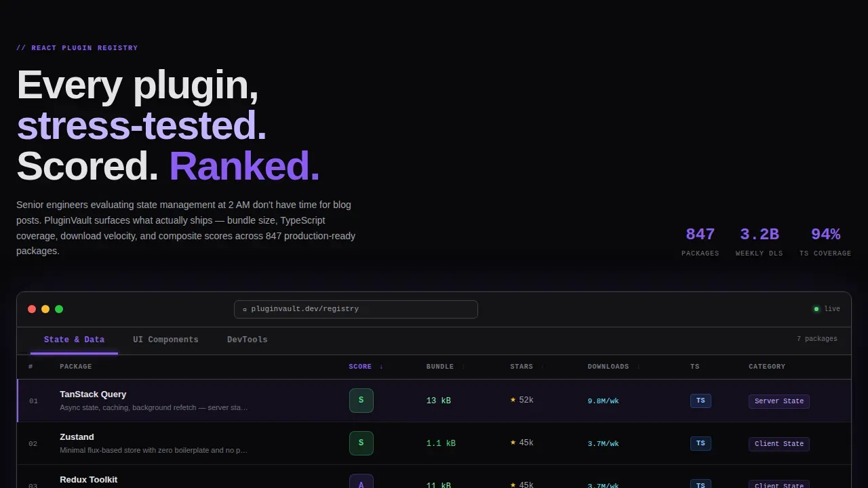Open the Redux Toolkit package
Viewport: 868px width, 488px height.
pos(88,479)
